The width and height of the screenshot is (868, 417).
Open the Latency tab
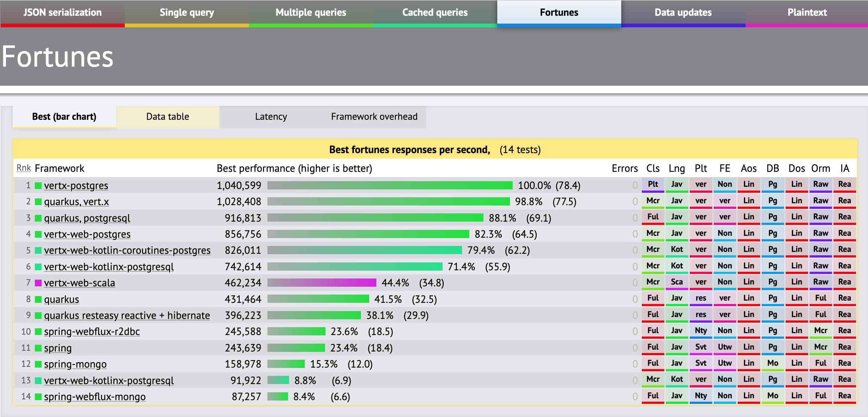pyautogui.click(x=271, y=117)
